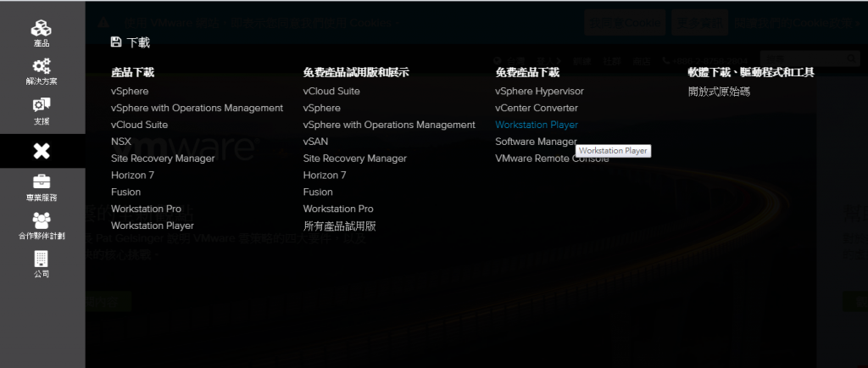Click the dimmed cookie accept button
Image resolution: width=868 pixels, height=368 pixels.
point(625,23)
